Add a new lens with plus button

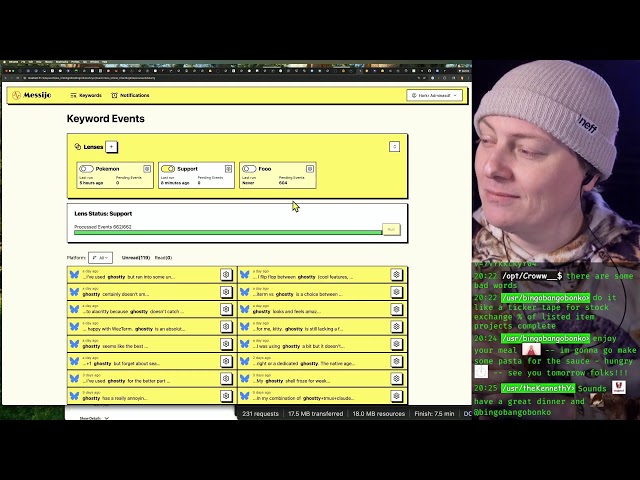tap(112, 147)
